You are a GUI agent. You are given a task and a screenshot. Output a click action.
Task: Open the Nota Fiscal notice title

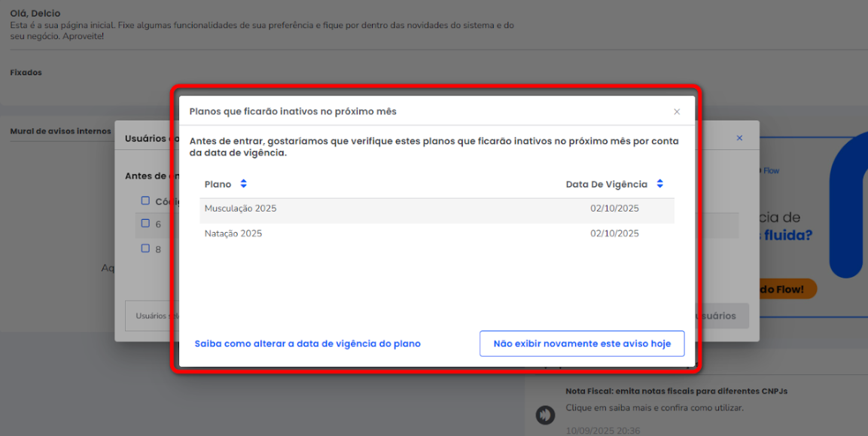click(676, 391)
